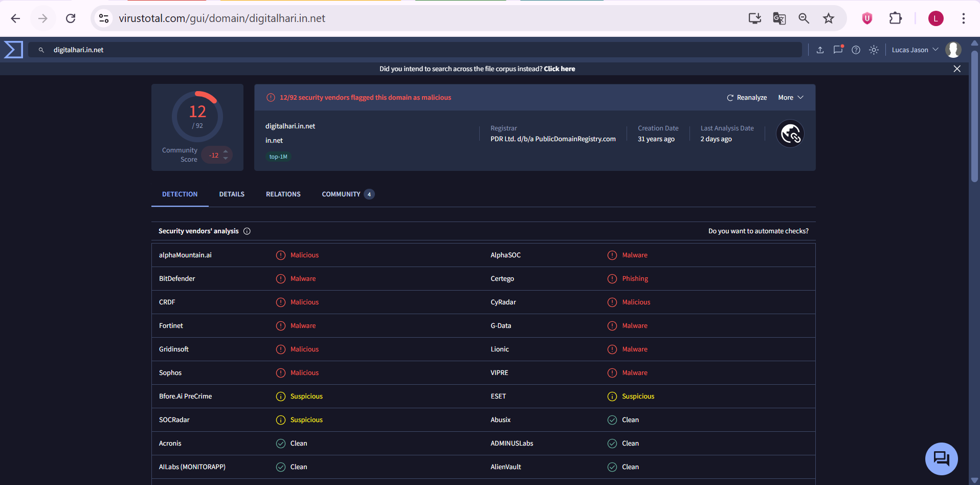Click the domain globe relations icon

tap(790, 134)
